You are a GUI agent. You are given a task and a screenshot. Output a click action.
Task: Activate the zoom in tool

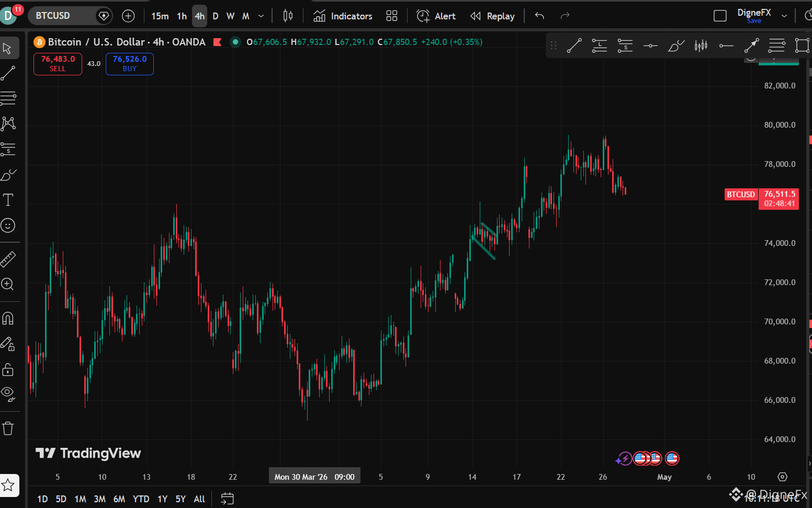tap(8, 284)
